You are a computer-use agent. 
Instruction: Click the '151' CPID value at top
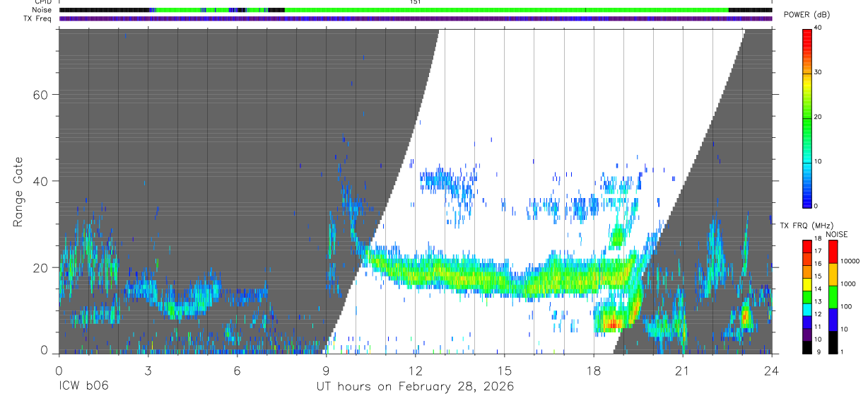pos(415,2)
